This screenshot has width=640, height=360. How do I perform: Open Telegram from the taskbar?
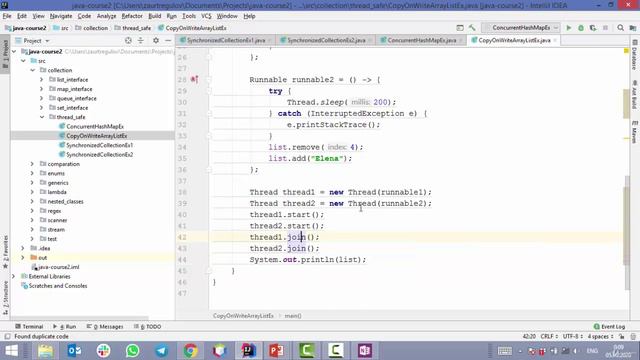point(162,351)
